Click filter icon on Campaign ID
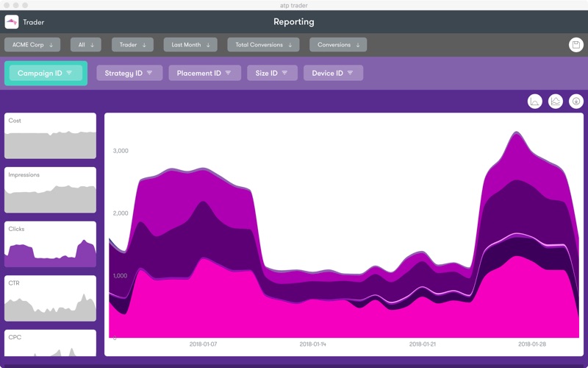Screen dimensions: 588x368 point(69,73)
